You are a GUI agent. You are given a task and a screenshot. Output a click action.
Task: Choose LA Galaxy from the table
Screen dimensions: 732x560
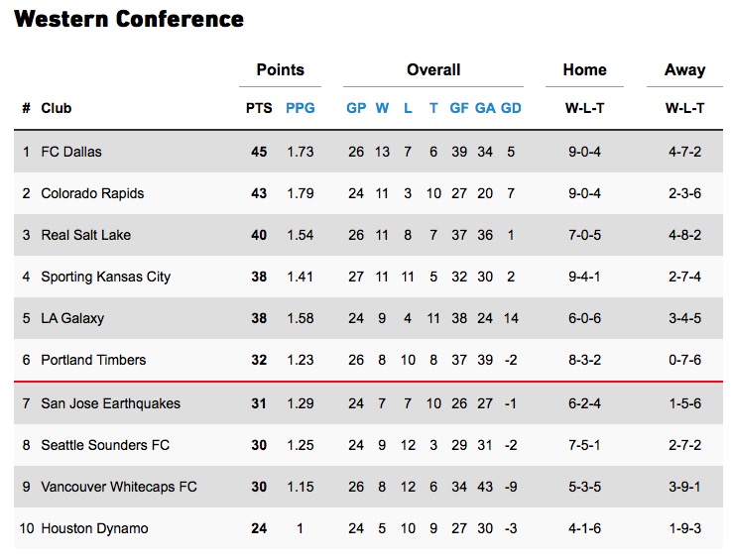72,318
